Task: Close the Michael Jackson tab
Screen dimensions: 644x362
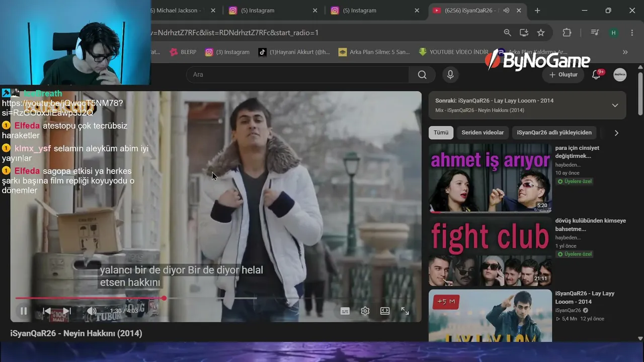Action: point(213,11)
